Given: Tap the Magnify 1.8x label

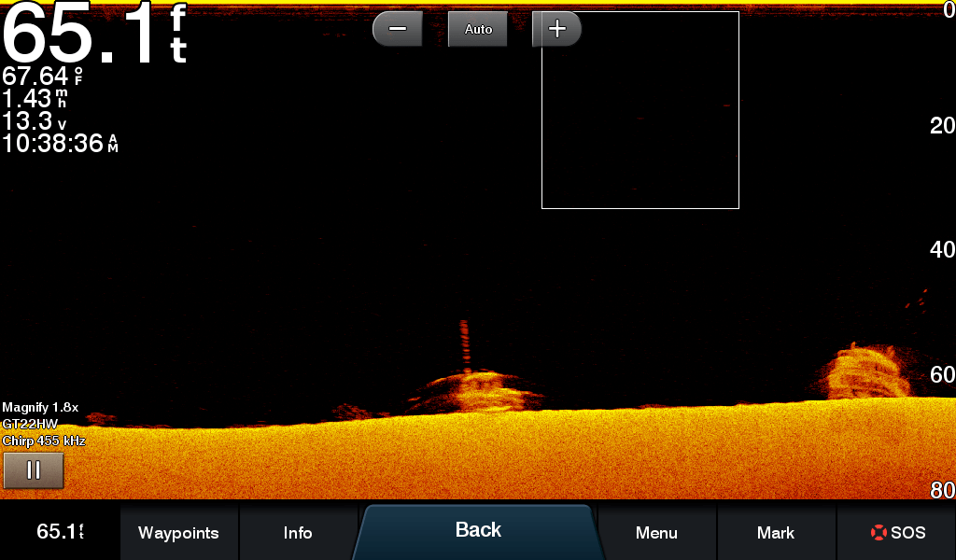Looking at the screenshot, I should click(40, 408).
